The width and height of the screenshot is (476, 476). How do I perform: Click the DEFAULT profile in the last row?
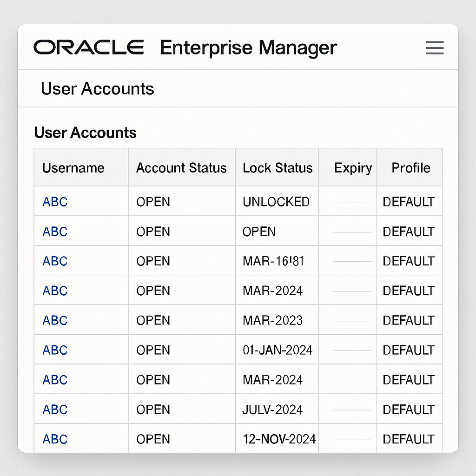409,439
